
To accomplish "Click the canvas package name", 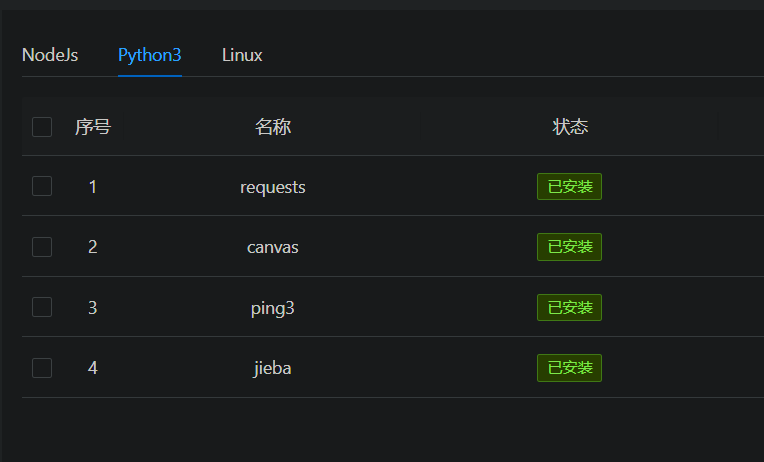I will click(273, 247).
